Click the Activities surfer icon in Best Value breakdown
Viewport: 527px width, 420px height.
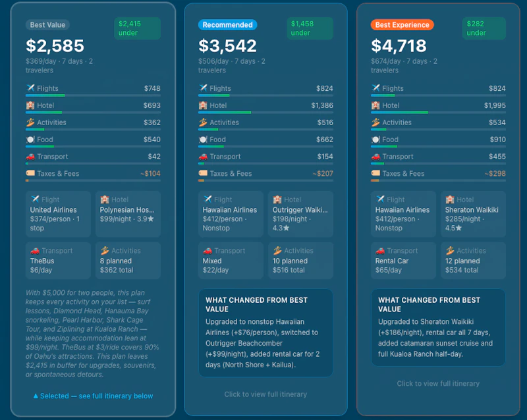tap(30, 122)
